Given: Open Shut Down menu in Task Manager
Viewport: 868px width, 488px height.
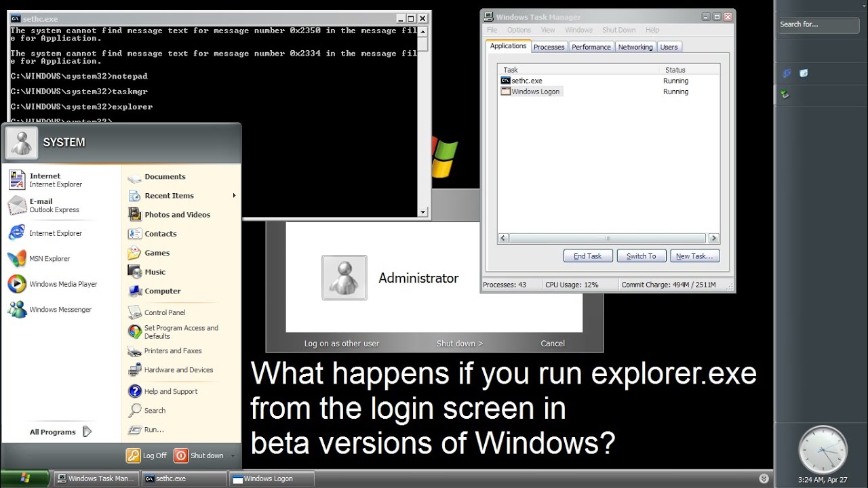Looking at the screenshot, I should pos(618,30).
